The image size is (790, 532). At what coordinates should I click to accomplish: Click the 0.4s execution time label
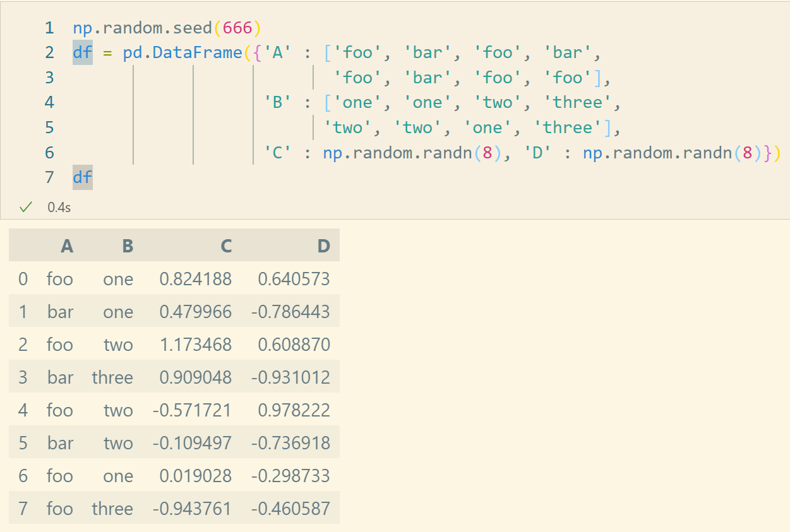pyautogui.click(x=59, y=207)
